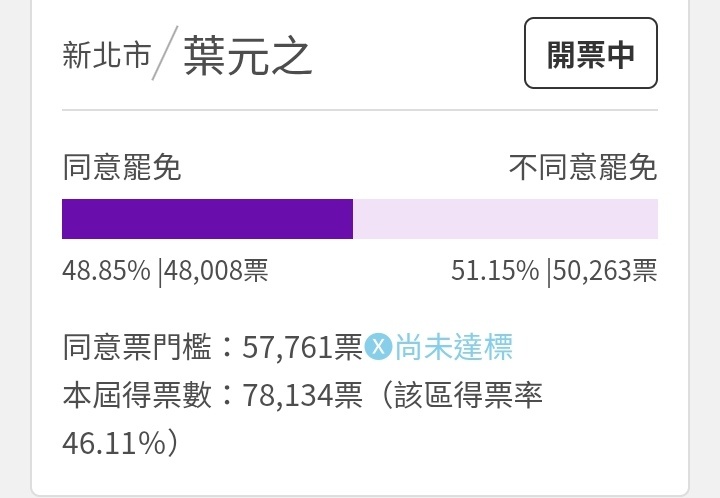This screenshot has height=498, width=720.
Task: Click the 同意票門檻 57,761票 threshold text
Action: pos(213,347)
